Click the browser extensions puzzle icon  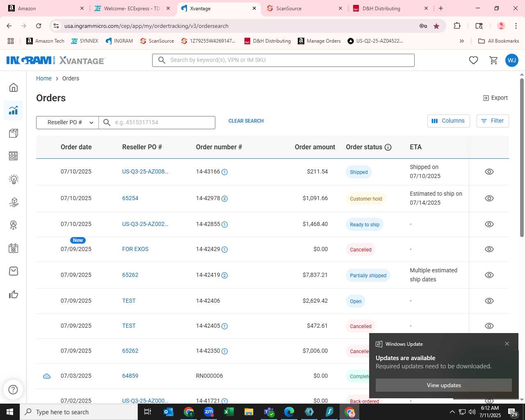(x=457, y=26)
